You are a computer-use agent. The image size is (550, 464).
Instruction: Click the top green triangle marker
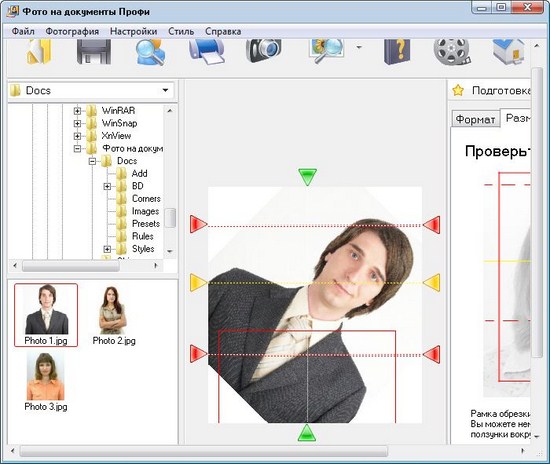point(307,177)
